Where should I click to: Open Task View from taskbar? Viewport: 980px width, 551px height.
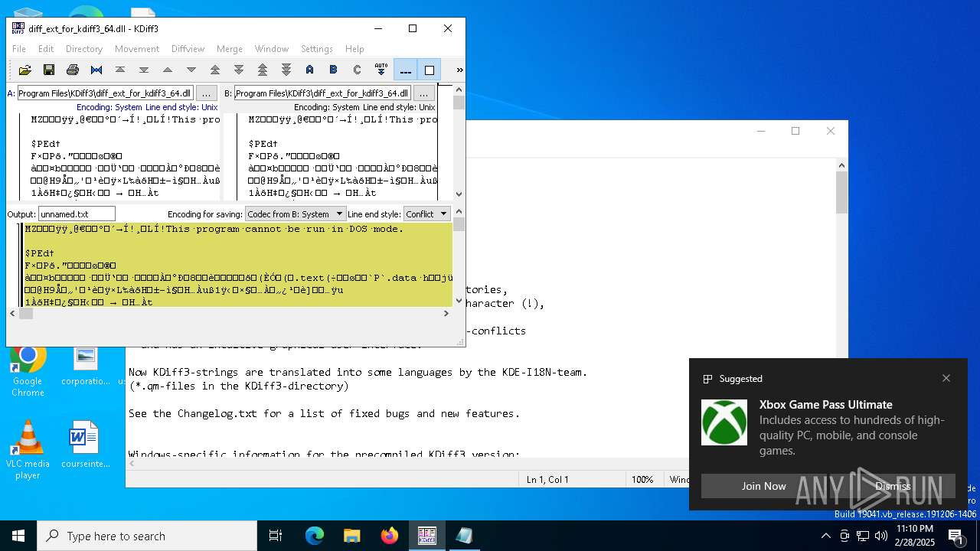pos(276,536)
